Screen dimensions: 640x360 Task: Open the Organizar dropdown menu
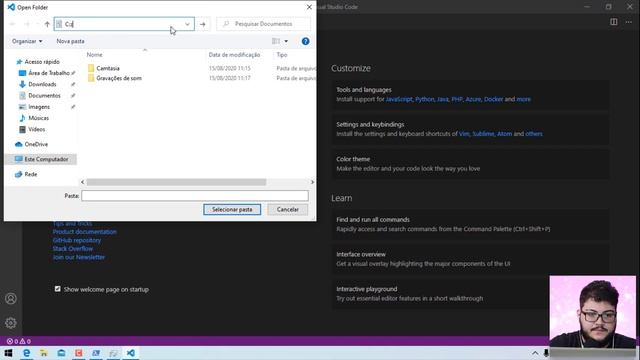[x=27, y=41]
